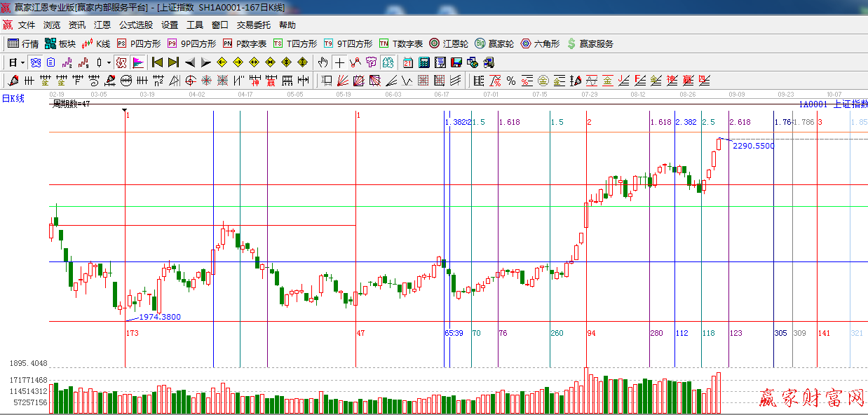Click the floppy disk save icon

click(x=456, y=62)
